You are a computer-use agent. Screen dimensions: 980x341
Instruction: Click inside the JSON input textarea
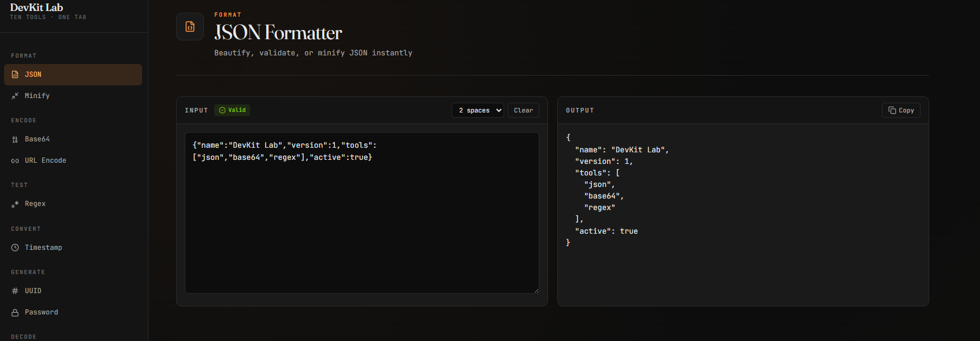(x=362, y=213)
